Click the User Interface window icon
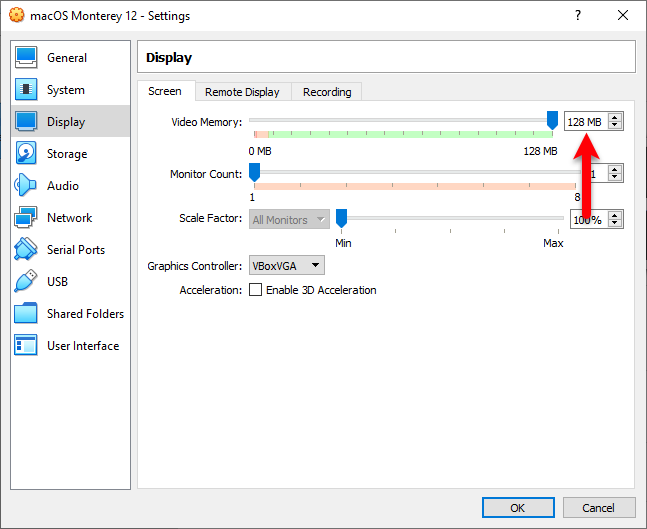Image resolution: width=647 pixels, height=529 pixels. 26,345
